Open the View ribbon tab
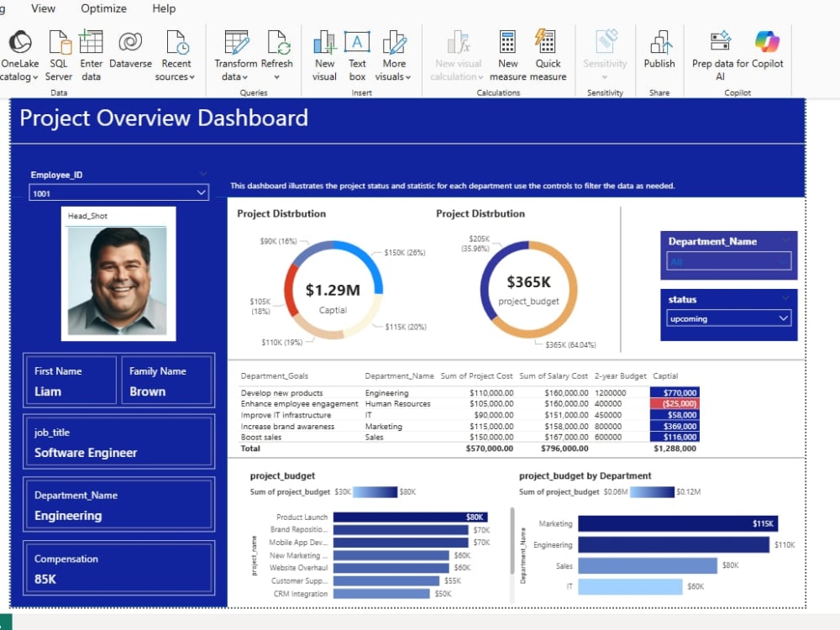Viewport: 840px width, 630px height. (43, 8)
